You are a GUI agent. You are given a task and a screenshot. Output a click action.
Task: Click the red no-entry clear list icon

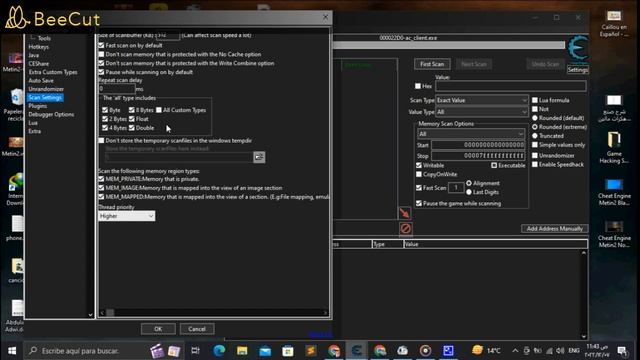coord(405,229)
